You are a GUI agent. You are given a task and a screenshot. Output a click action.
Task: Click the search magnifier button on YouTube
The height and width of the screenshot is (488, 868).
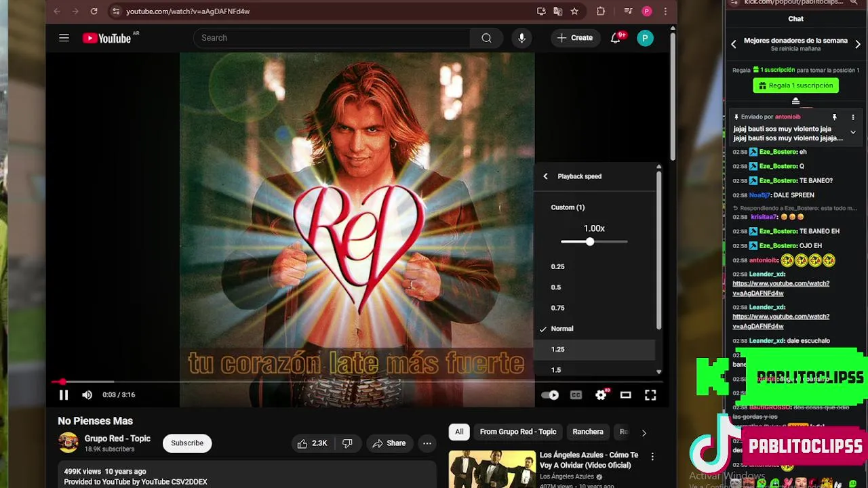[x=486, y=38]
